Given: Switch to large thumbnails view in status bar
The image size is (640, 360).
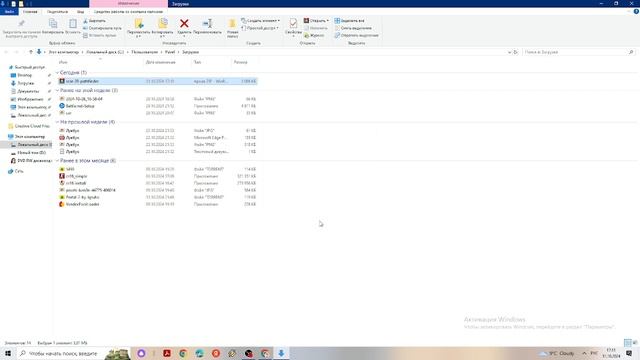Looking at the screenshot, I should coord(635,342).
